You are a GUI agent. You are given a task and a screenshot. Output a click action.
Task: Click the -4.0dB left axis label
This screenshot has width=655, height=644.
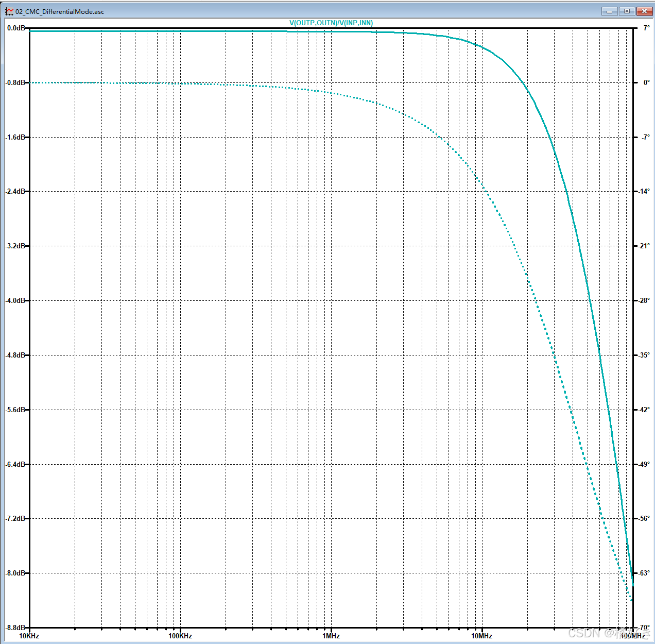click(15, 300)
